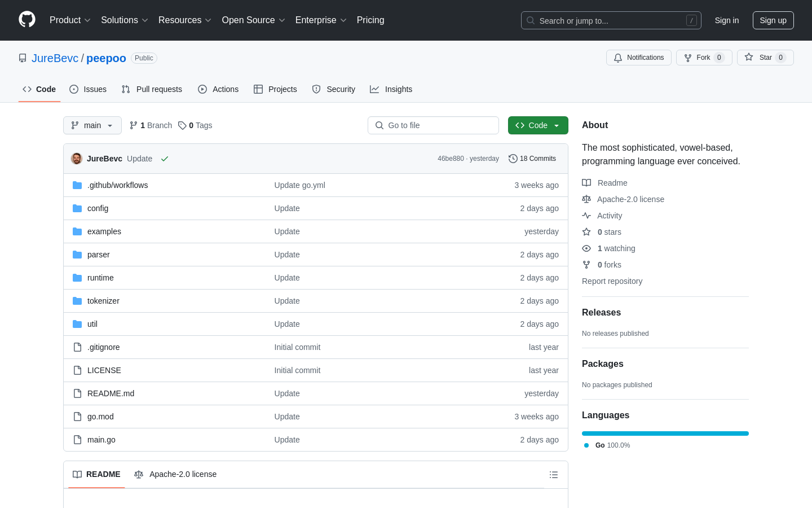The width and height of the screenshot is (812, 508).
Task: Click the Apache-2.0 license link in About
Action: click(623, 199)
